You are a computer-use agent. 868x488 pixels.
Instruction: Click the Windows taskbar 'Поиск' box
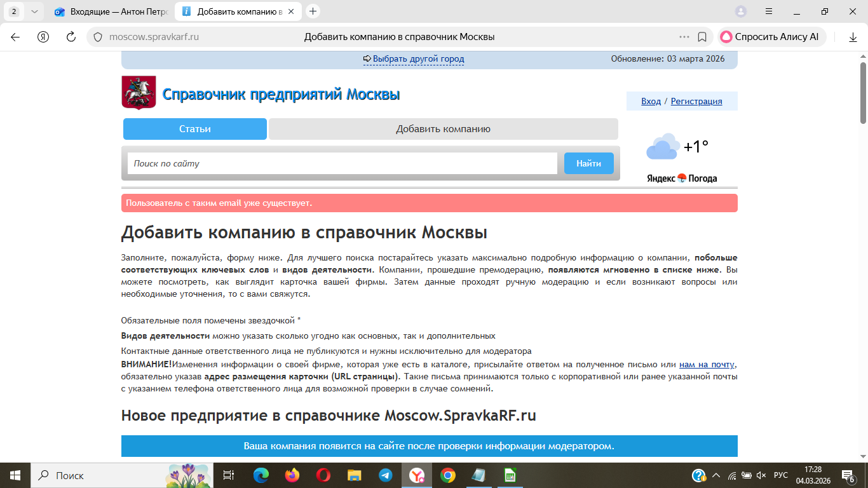point(121,475)
